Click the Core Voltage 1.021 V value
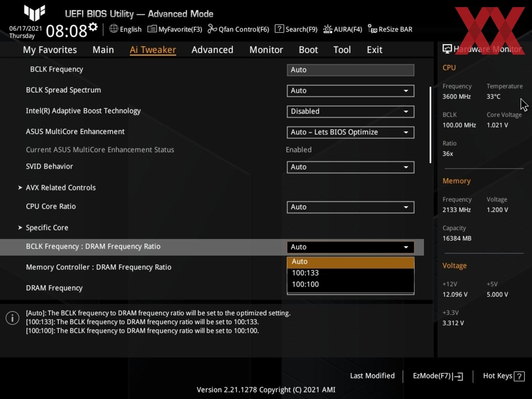 497,125
